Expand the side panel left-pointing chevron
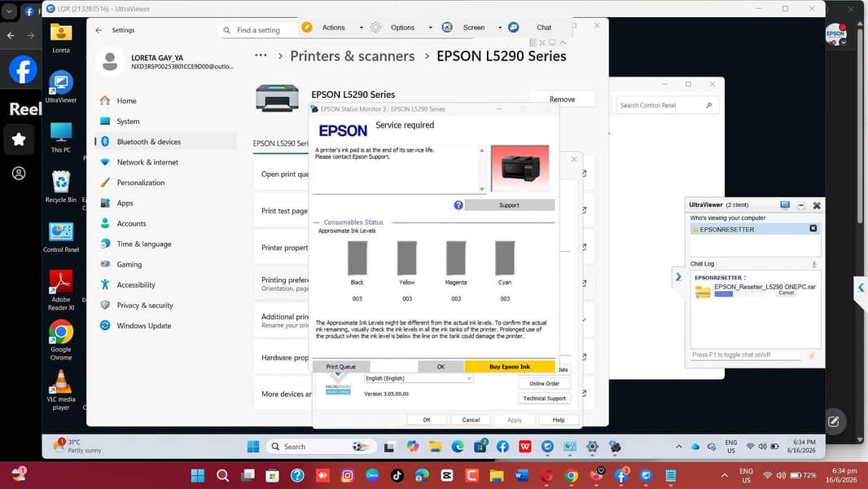868x489 pixels. point(861,288)
